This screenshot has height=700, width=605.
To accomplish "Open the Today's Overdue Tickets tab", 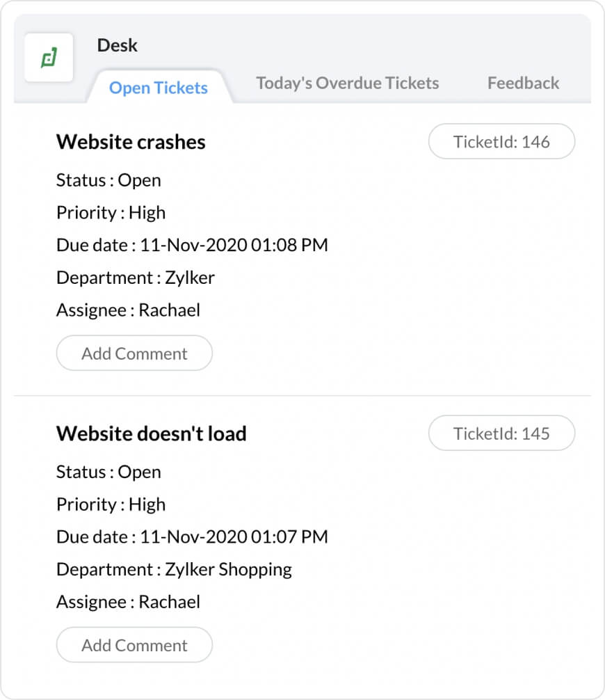I will (x=348, y=83).
